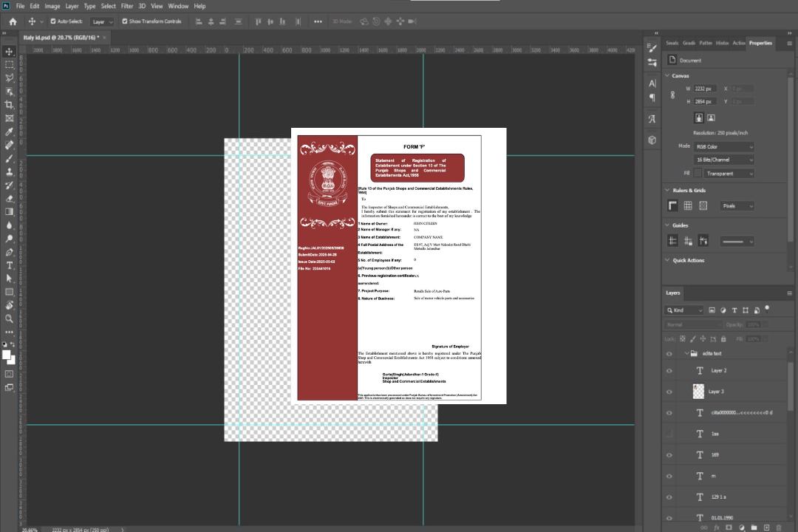Pick the Eyedropper tool
The width and height of the screenshot is (798, 532).
pyautogui.click(x=9, y=132)
